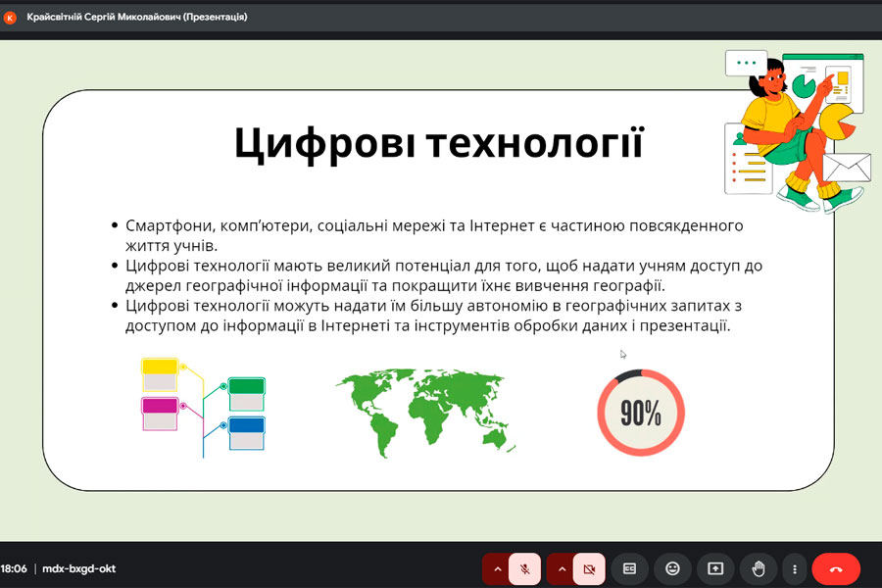The image size is (882, 588).
Task: Raise your hand in the meeting
Action: tap(758, 568)
